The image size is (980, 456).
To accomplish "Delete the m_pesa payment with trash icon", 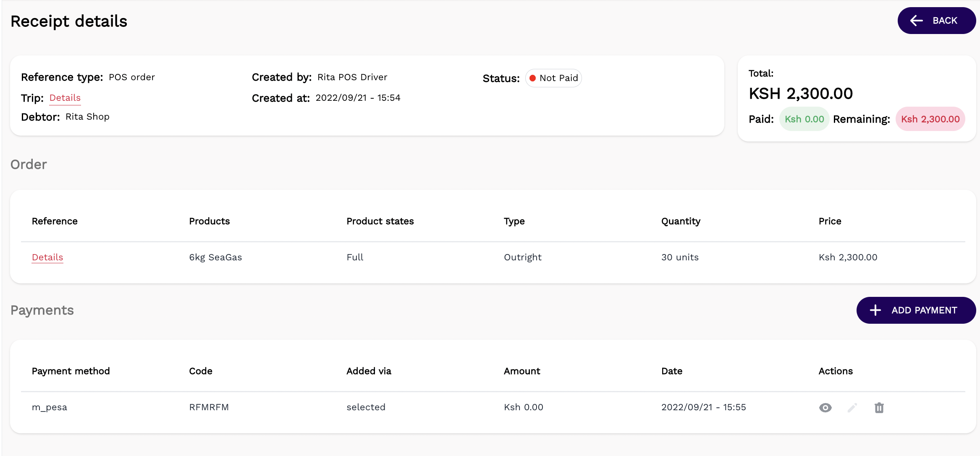I will 879,408.
